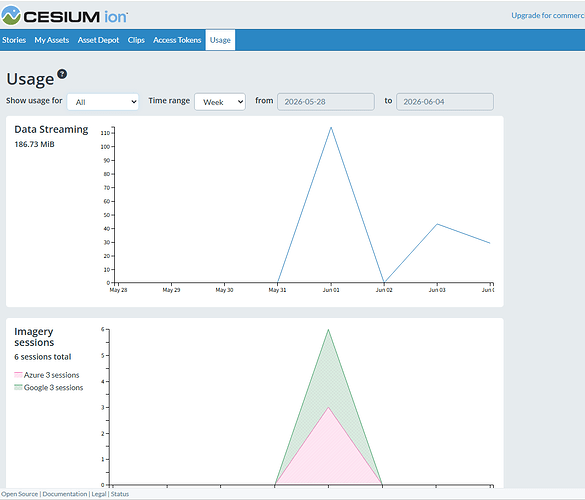Click the May 31 axis label

coord(278,290)
